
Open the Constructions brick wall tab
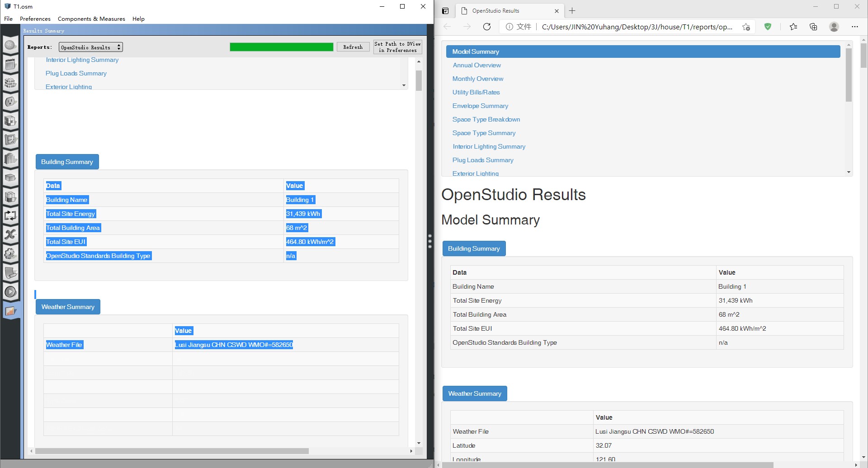10,83
